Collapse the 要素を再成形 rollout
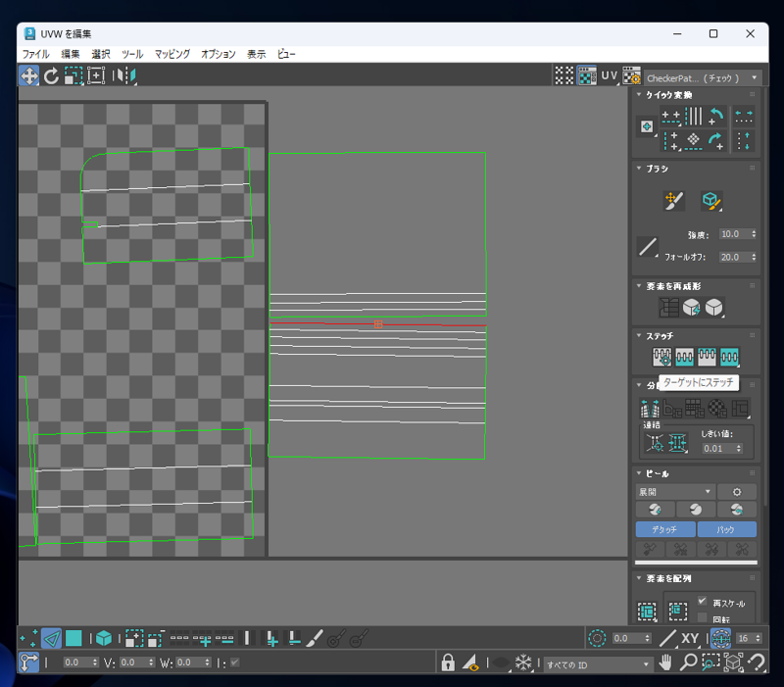This screenshot has height=687, width=784. coord(639,286)
